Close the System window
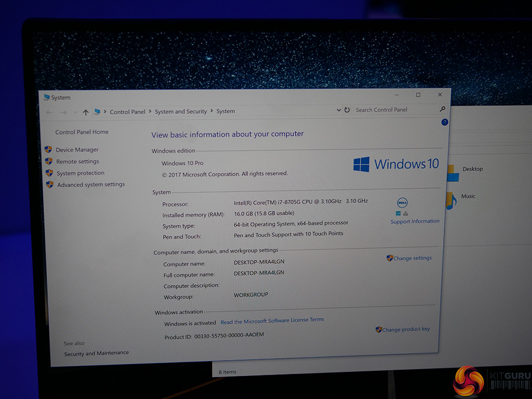Screen dimensions: 532x399 coord(440,95)
